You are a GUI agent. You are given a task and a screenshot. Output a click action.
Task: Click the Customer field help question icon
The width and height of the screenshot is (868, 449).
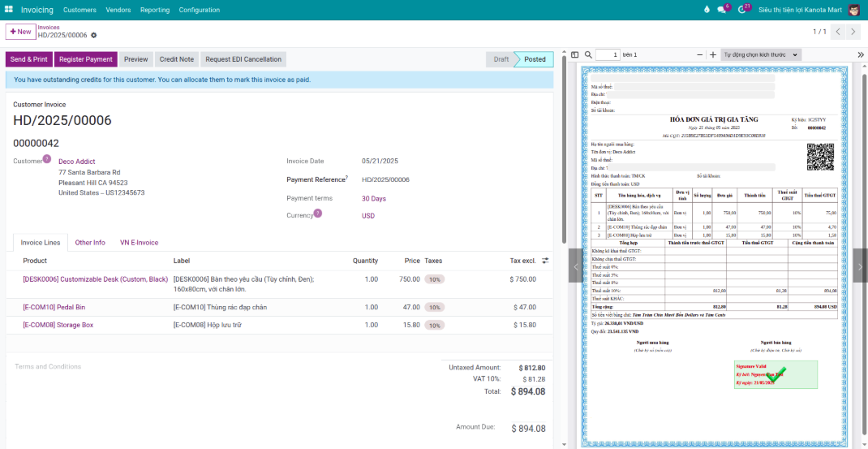click(46, 158)
